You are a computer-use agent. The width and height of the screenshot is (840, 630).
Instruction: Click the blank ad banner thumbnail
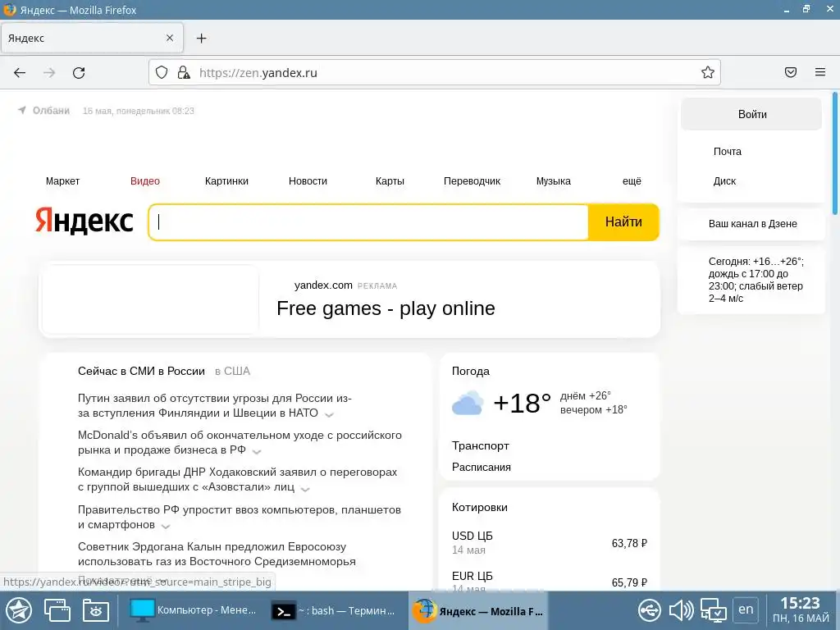(151, 299)
